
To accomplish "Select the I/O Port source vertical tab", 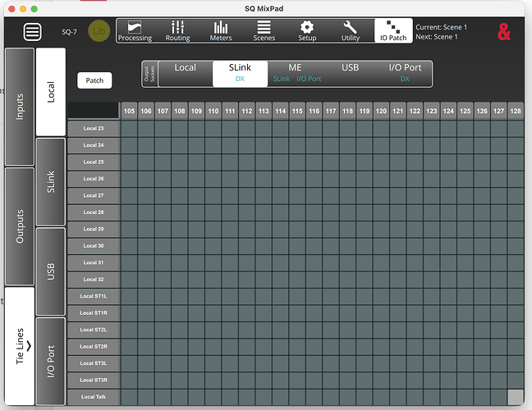I will click(51, 361).
